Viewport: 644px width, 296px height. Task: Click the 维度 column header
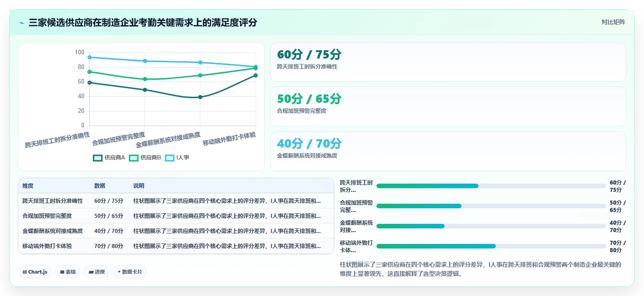click(28, 186)
